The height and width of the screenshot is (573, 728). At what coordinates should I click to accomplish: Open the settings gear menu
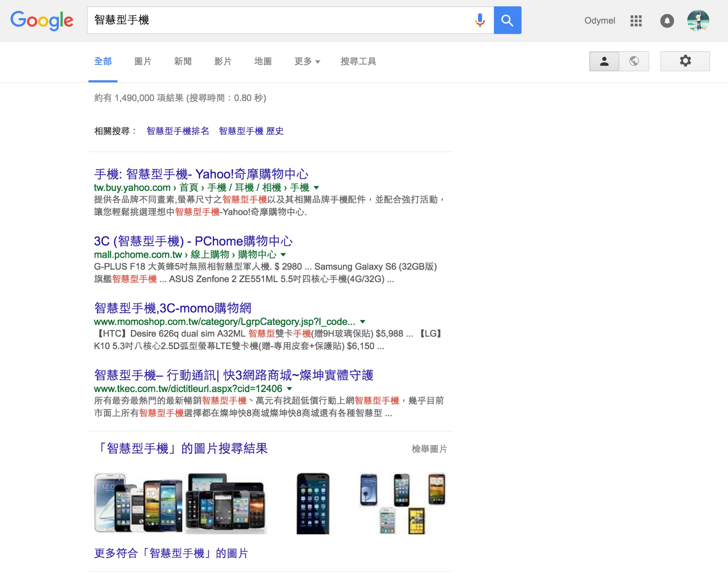point(685,61)
